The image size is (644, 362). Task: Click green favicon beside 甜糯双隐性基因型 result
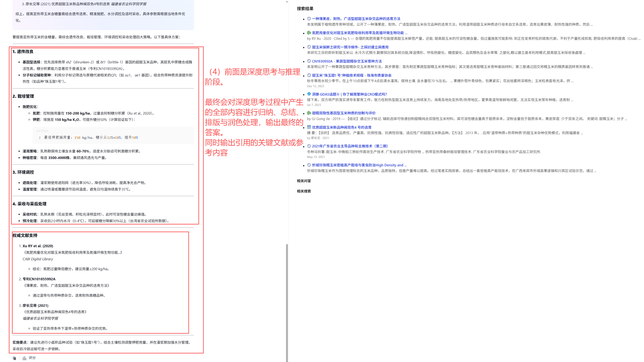click(309, 113)
